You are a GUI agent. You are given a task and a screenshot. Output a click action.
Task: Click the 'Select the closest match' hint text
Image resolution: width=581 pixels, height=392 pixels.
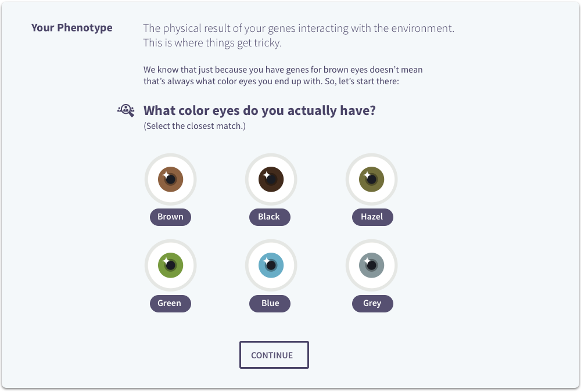coord(195,126)
